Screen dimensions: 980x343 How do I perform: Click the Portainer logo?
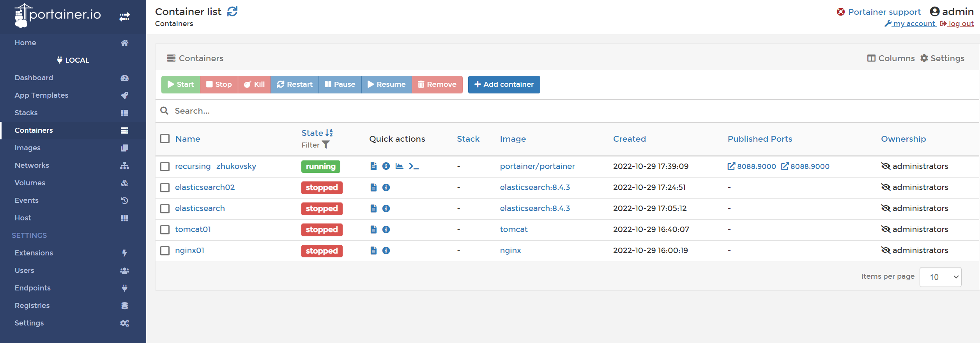point(58,15)
